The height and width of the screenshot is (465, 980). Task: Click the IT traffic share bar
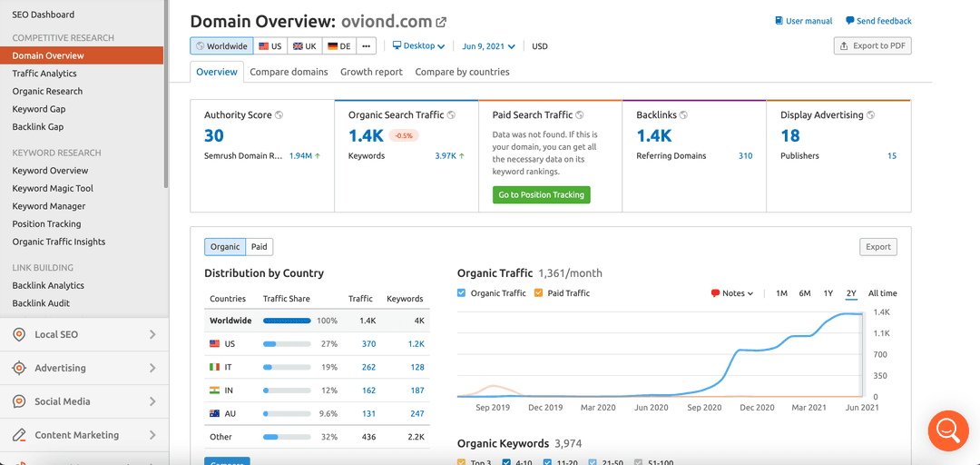tap(287, 367)
